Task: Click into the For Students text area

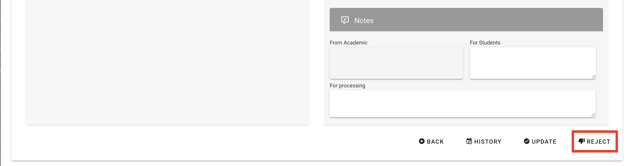Action: [533, 63]
